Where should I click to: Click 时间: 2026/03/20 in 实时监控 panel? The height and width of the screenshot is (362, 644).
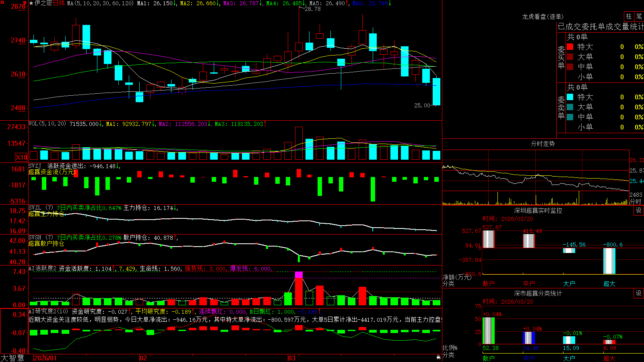point(508,219)
